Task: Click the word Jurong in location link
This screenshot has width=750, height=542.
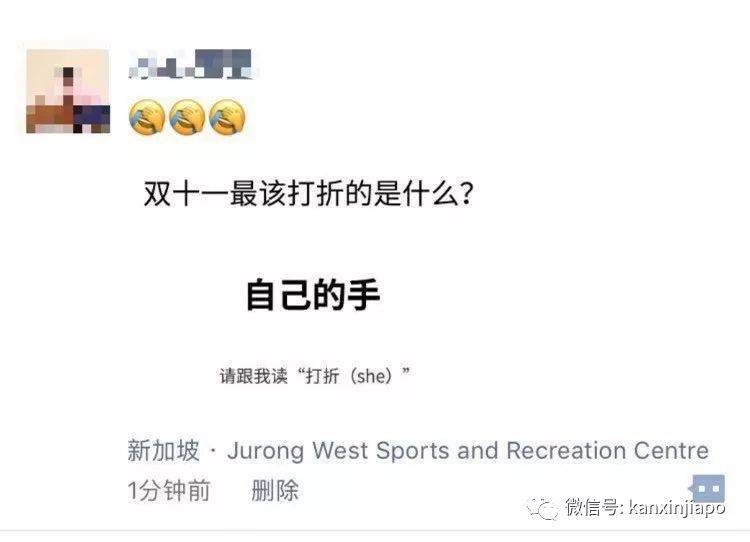Action: pyautogui.click(x=265, y=452)
